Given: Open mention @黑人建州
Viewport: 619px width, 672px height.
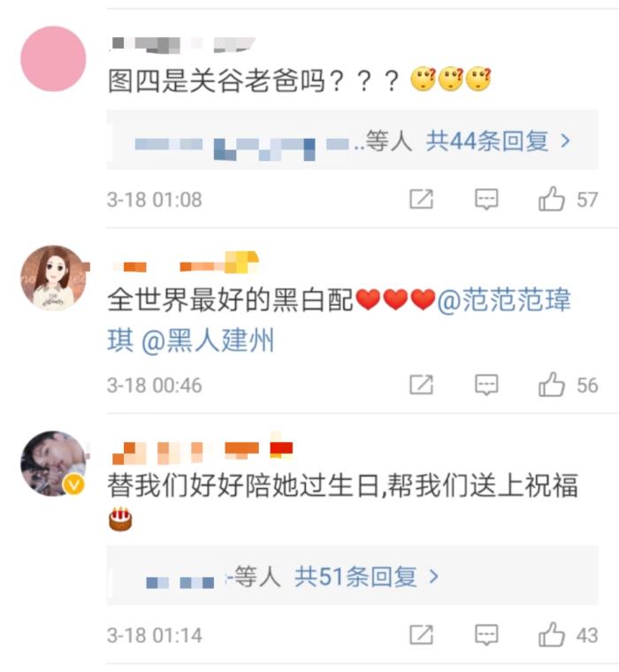Looking at the screenshot, I should click(208, 341).
